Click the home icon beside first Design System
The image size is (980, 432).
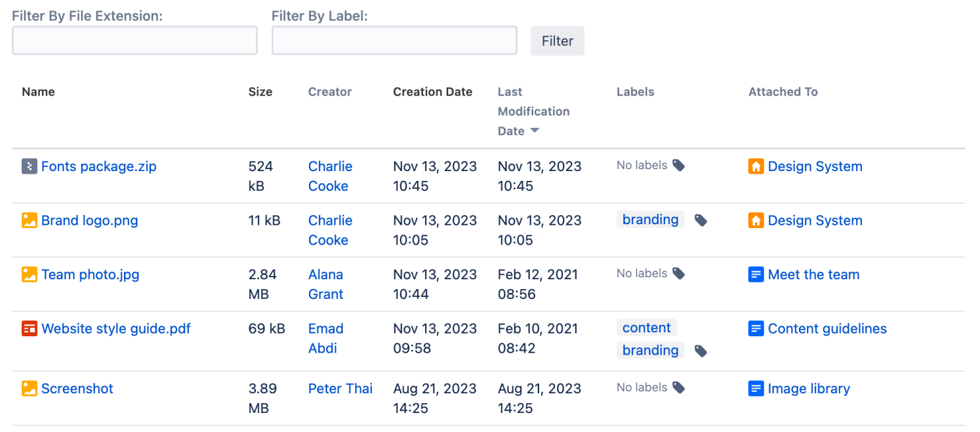pyautogui.click(x=756, y=167)
